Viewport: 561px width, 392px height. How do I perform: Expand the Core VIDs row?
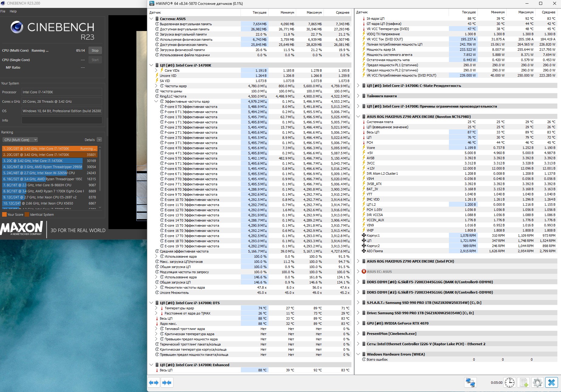[x=156, y=70]
